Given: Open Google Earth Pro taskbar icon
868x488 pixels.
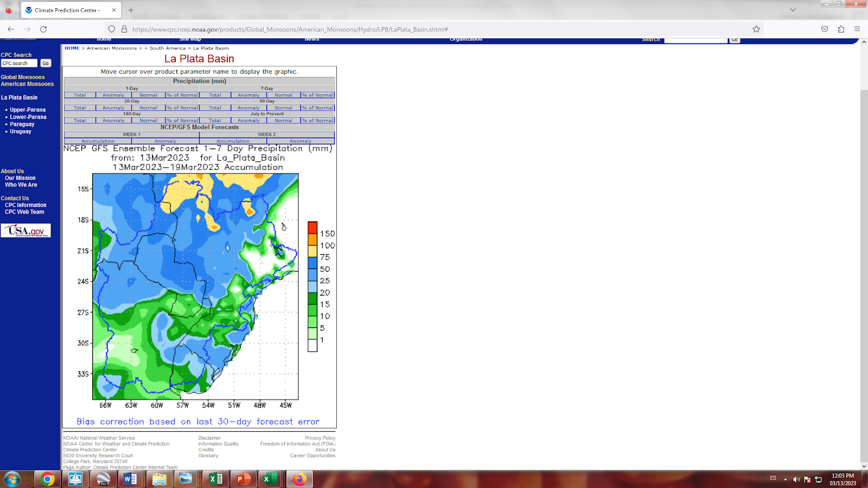Looking at the screenshot, I should coord(103,479).
